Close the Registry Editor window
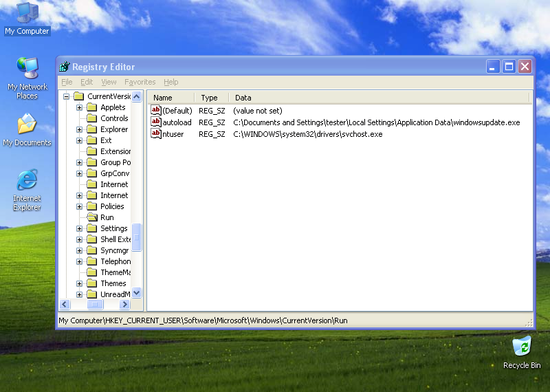Viewport: 550px width, 392px height. (x=525, y=66)
